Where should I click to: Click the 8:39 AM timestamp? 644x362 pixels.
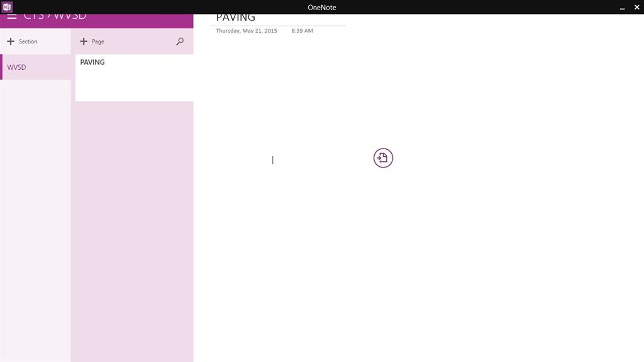click(303, 31)
